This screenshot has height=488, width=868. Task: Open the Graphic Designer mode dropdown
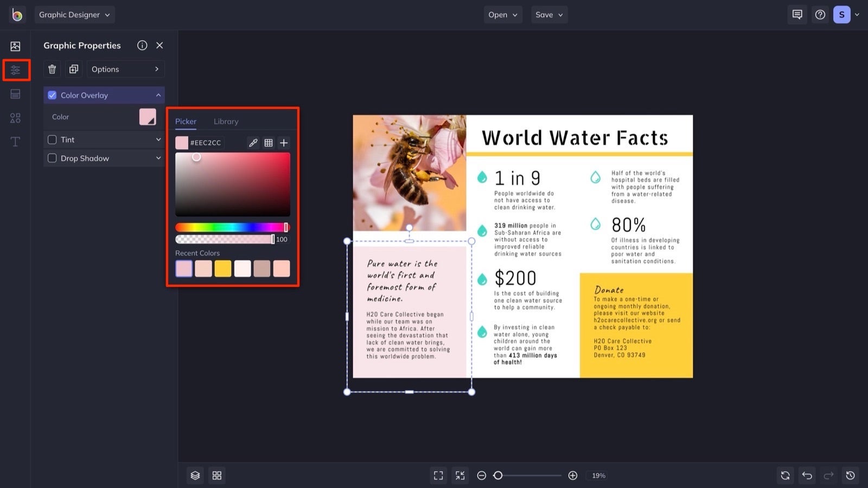[74, 15]
